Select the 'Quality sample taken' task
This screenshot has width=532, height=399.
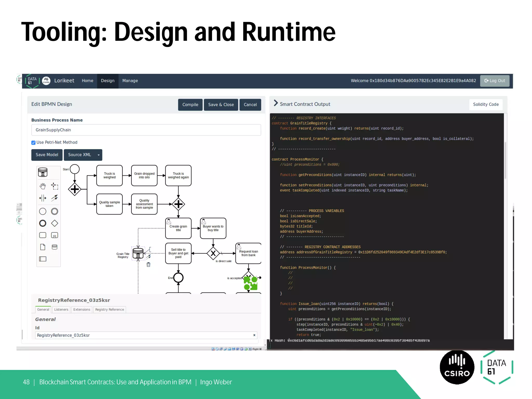click(x=110, y=204)
